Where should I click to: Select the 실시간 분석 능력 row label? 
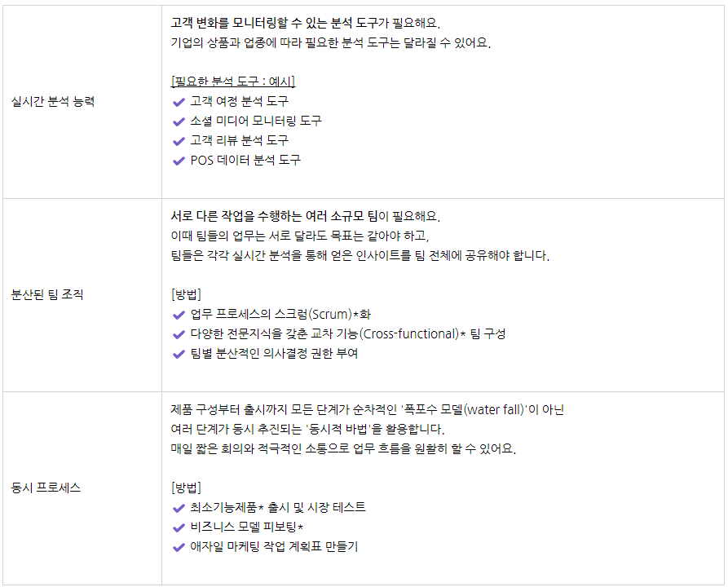click(53, 102)
